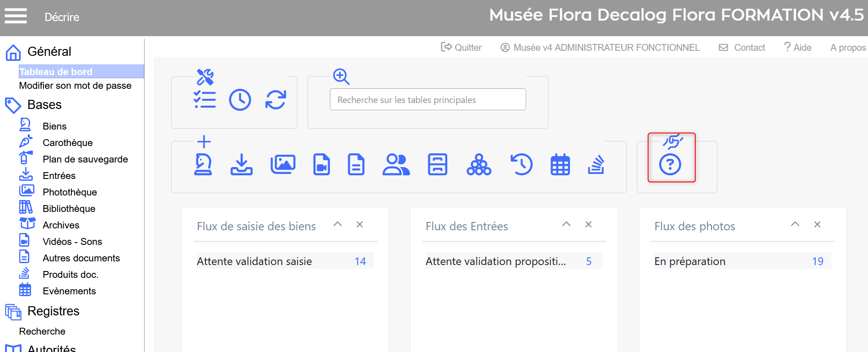Open the A propos link
The height and width of the screenshot is (352, 868).
[x=848, y=48]
